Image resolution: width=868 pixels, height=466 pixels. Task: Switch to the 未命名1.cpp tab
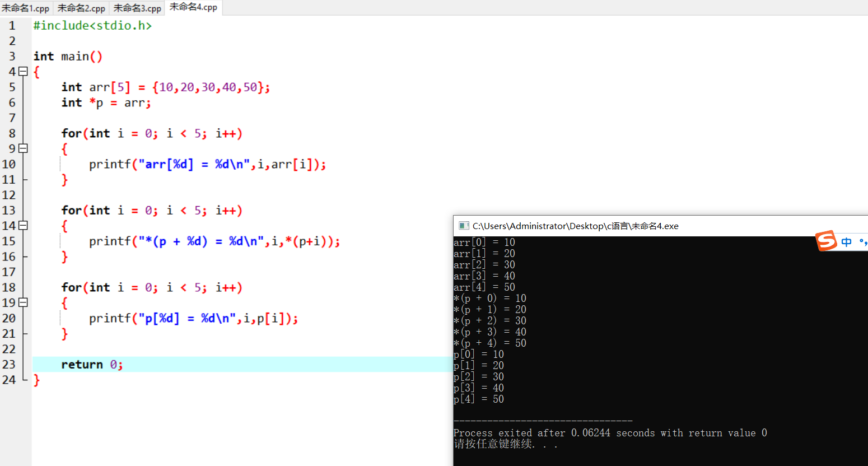click(26, 8)
